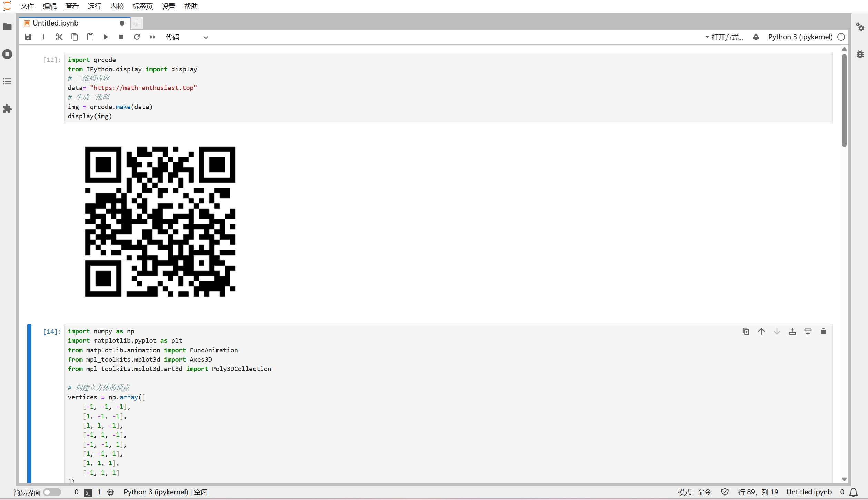868x500 pixels.
Task: Restart the kernel icon
Action: tap(137, 37)
